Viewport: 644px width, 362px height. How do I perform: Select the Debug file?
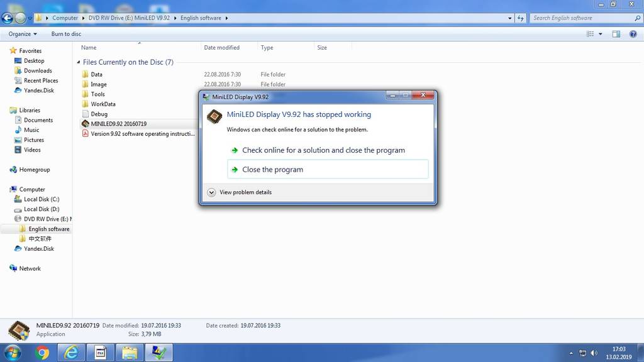99,114
